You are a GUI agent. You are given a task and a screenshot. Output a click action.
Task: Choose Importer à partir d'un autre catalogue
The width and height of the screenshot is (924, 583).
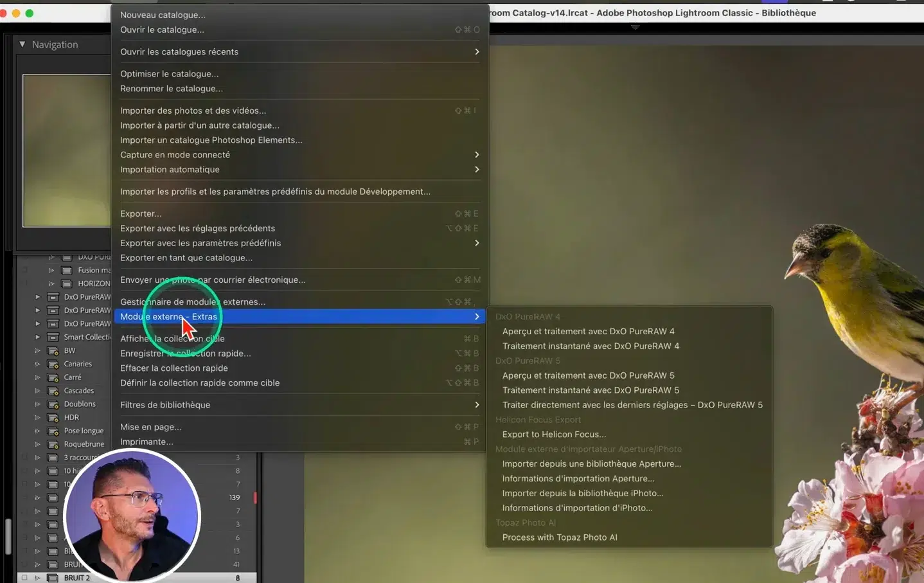pyautogui.click(x=299, y=125)
